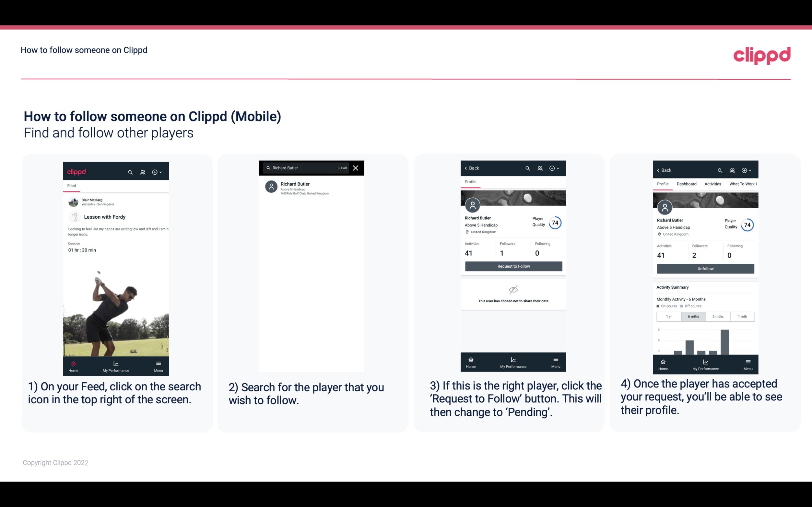Click the 'Request to Follow' button
The width and height of the screenshot is (812, 507).
click(513, 266)
